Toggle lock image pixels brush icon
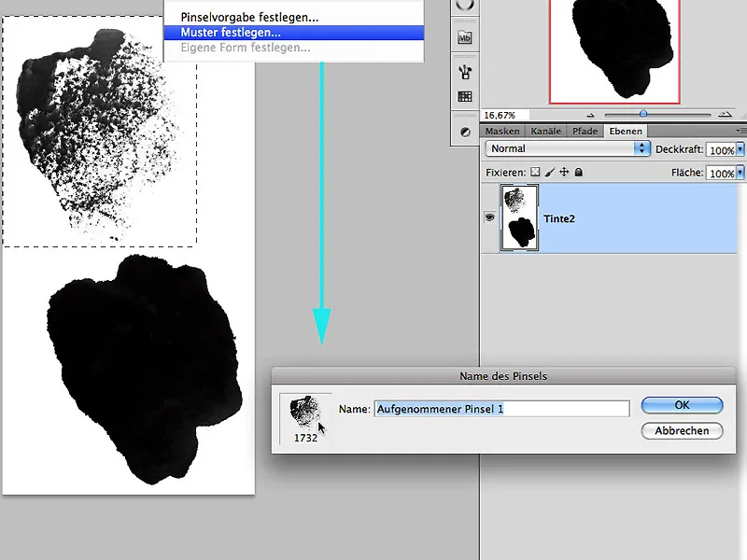Image resolution: width=747 pixels, height=560 pixels. (x=550, y=172)
